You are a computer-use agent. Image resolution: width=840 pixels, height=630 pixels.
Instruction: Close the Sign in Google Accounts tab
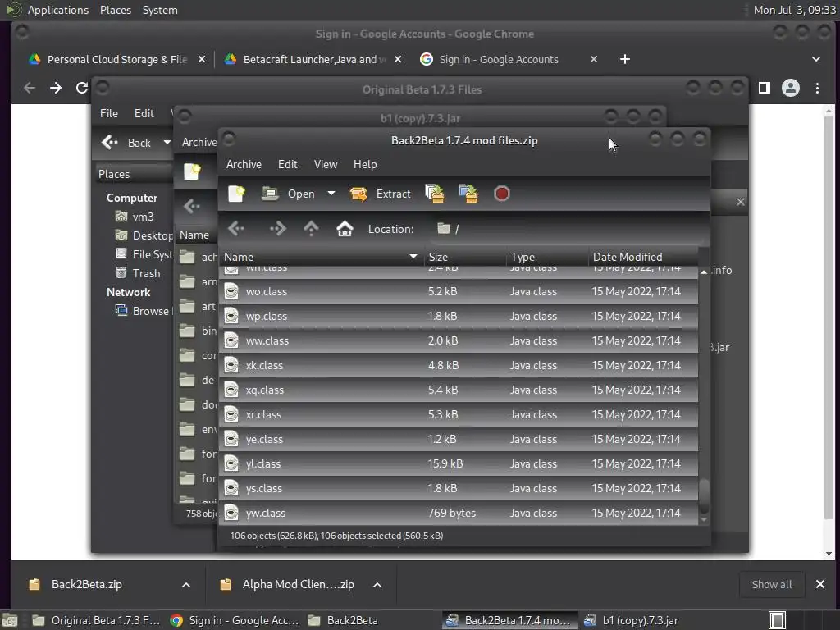tap(593, 59)
